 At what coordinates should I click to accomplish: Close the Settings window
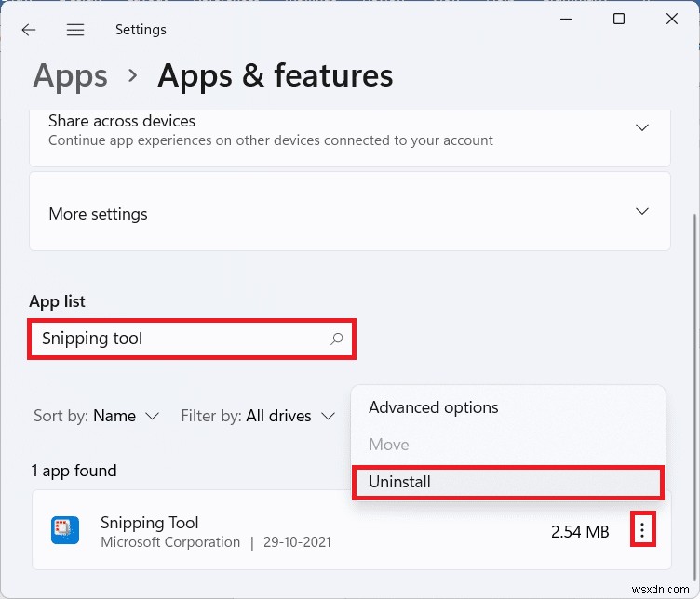tap(671, 19)
